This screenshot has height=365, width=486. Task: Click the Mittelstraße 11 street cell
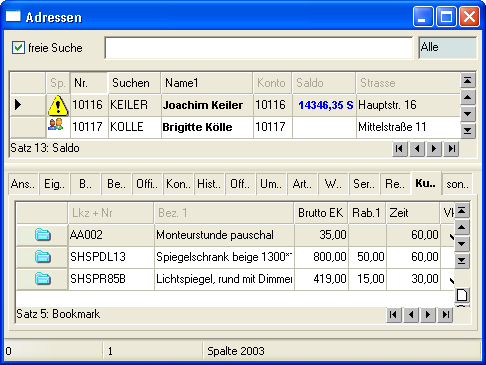[x=408, y=127]
